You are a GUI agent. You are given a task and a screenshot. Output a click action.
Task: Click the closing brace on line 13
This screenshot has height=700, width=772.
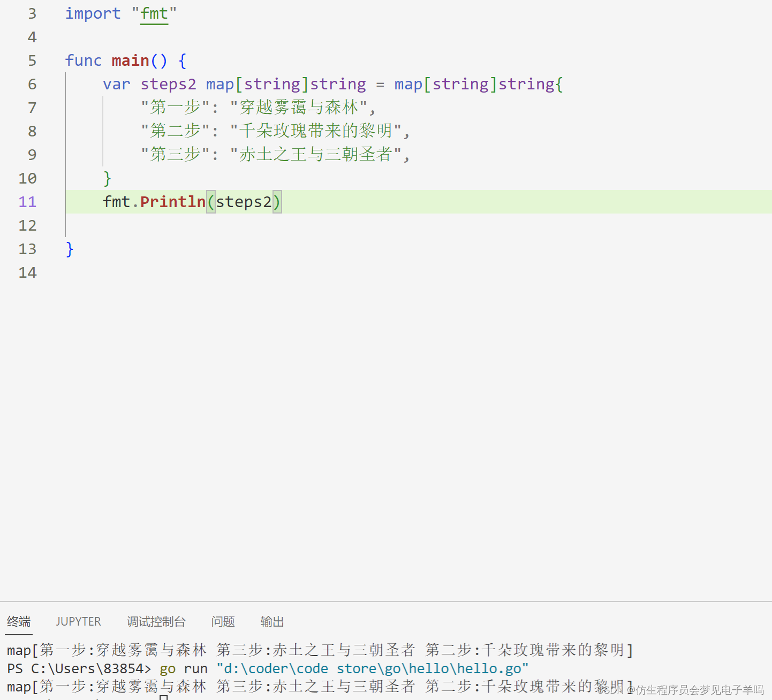70,249
